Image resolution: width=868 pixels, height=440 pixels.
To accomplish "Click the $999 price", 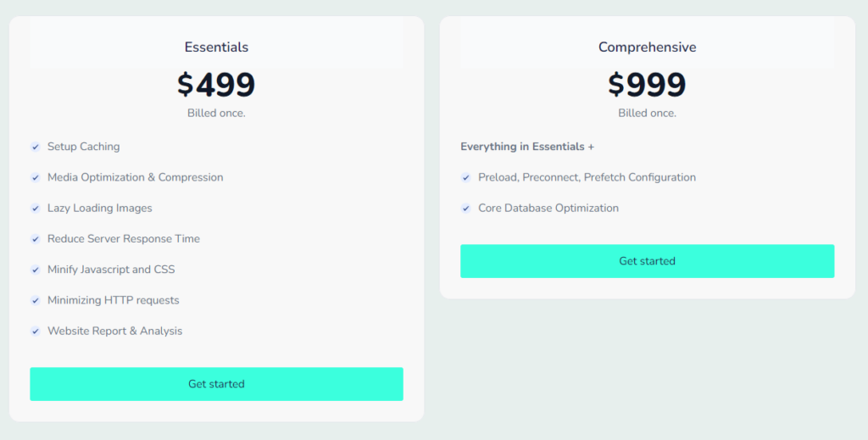I will (x=647, y=85).
